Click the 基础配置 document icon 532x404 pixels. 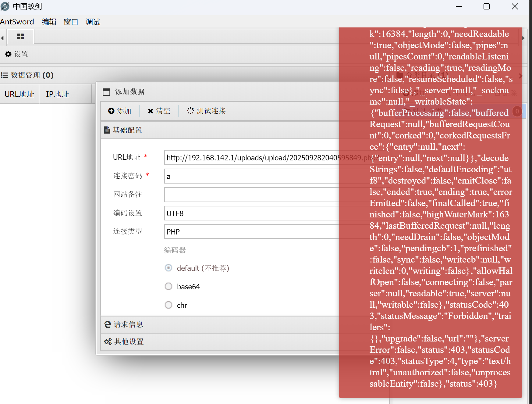pyautogui.click(x=107, y=130)
